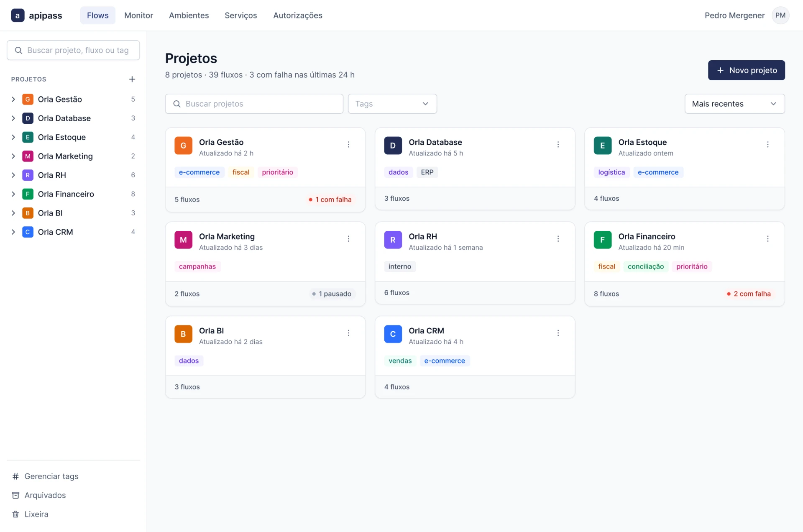Click the '1 com falha' badge on Orla Gestão
The width and height of the screenshot is (803, 532).
(330, 199)
